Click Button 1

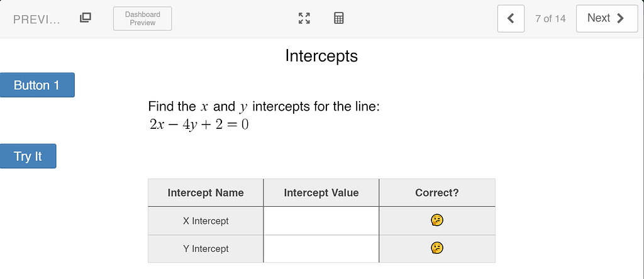click(37, 85)
